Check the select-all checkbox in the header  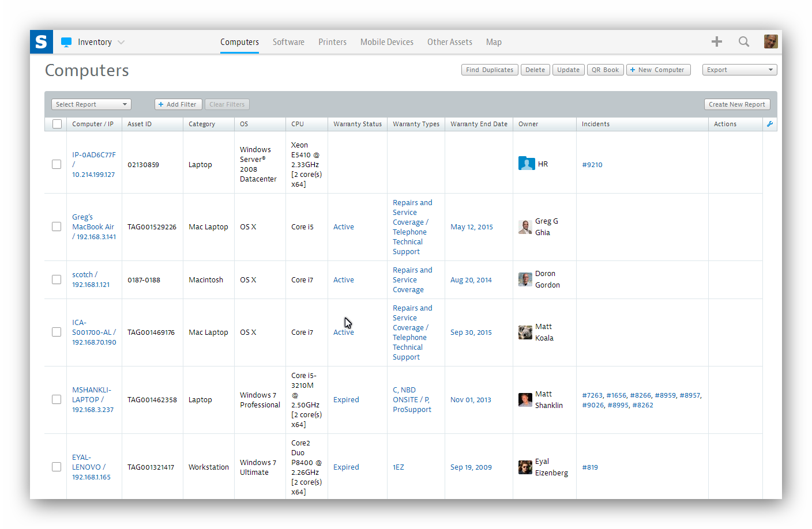point(56,123)
